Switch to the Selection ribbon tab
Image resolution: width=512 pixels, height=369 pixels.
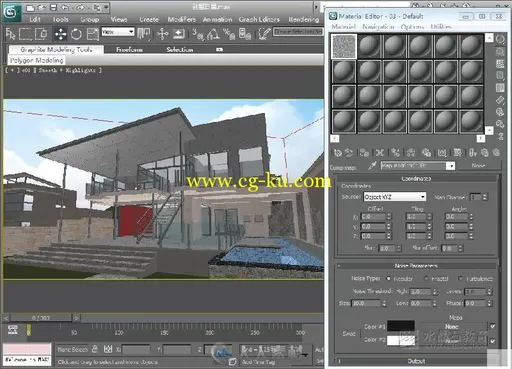click(180, 50)
